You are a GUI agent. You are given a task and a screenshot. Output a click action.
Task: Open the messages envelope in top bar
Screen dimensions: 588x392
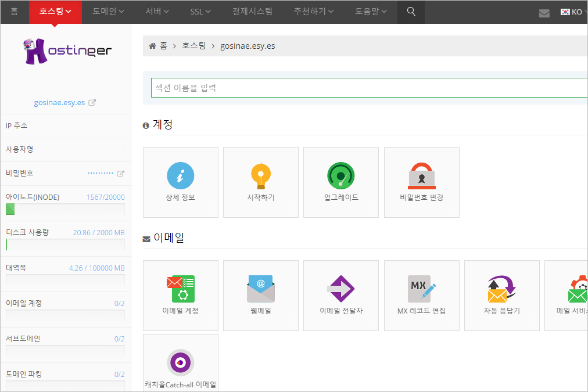pos(544,13)
